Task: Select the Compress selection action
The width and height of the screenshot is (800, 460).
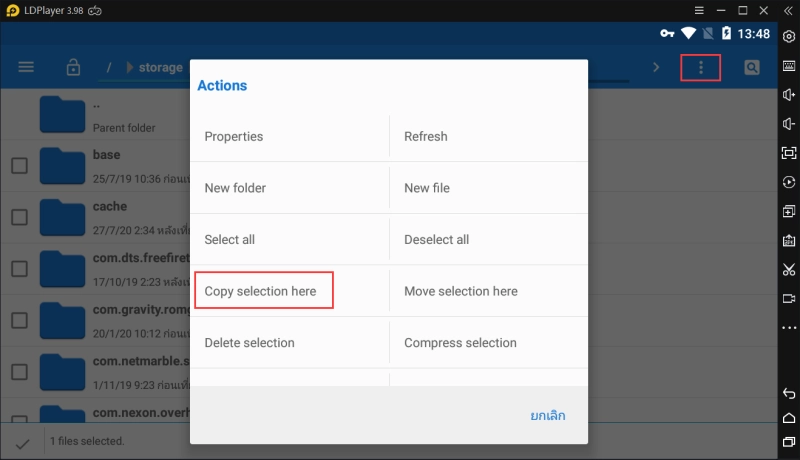Action: 460,343
